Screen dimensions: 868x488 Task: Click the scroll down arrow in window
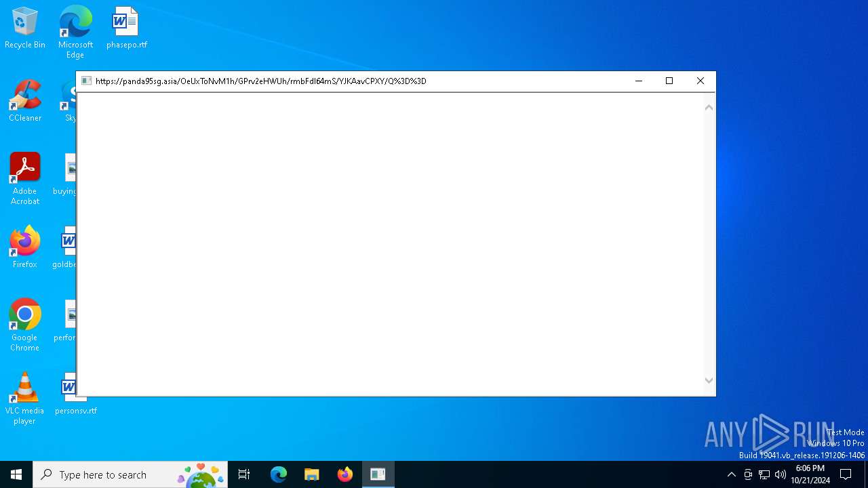(x=709, y=381)
